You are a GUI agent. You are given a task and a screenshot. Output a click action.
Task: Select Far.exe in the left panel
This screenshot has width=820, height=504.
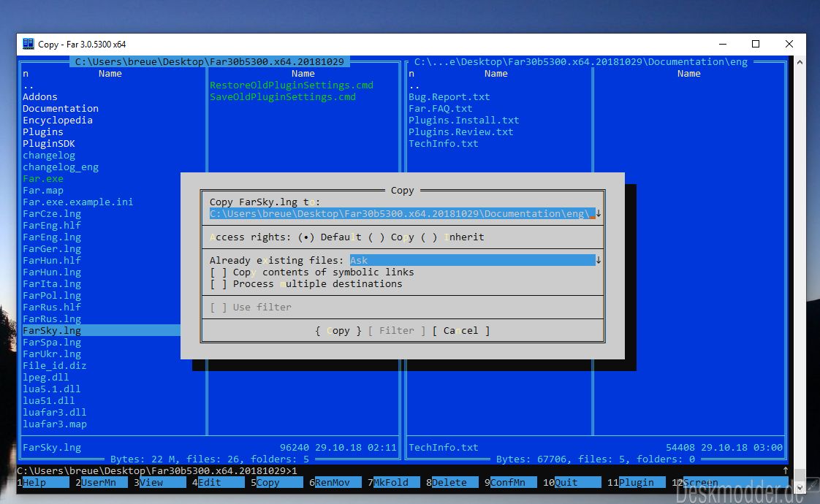coord(43,179)
